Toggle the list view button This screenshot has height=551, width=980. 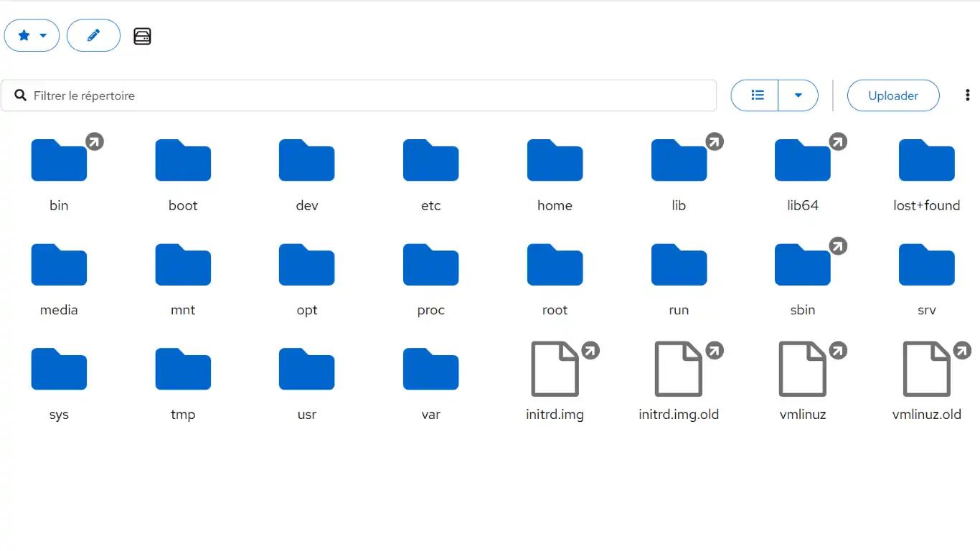pos(755,95)
